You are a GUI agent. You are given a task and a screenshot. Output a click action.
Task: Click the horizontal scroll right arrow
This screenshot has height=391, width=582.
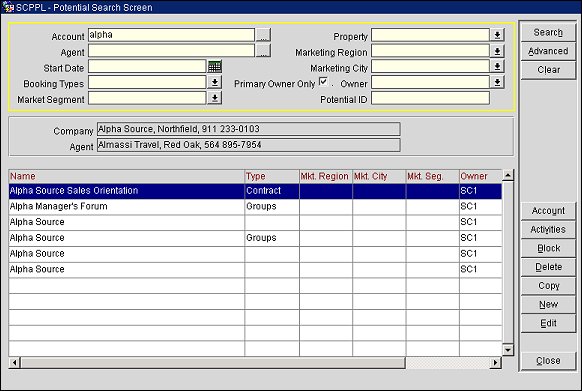(495, 362)
